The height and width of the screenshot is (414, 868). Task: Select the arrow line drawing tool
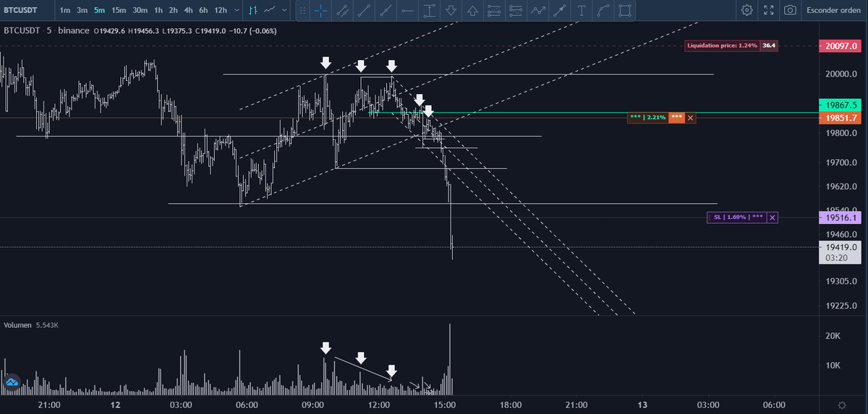point(560,10)
